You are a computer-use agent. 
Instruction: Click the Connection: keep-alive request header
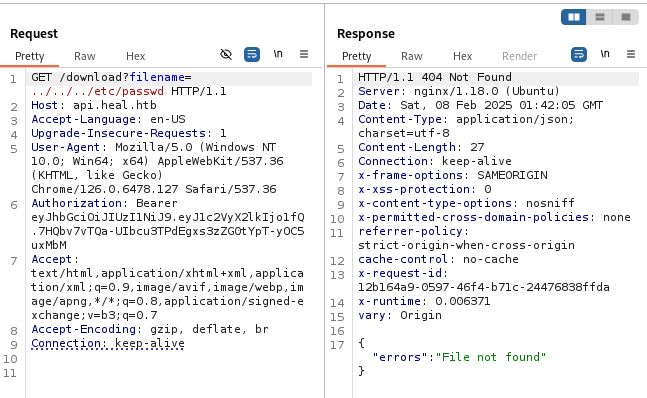[x=108, y=343]
